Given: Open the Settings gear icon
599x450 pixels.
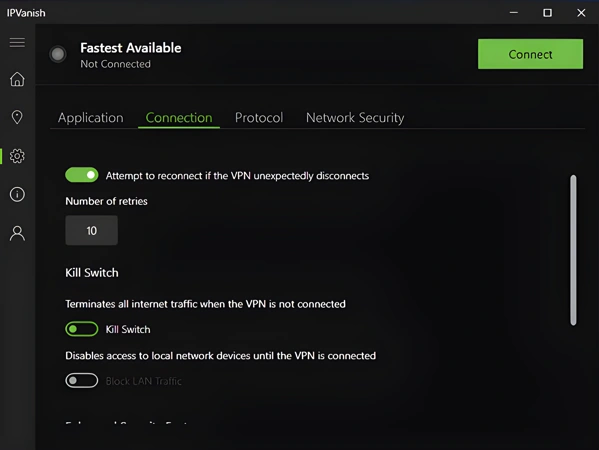Looking at the screenshot, I should (x=17, y=156).
